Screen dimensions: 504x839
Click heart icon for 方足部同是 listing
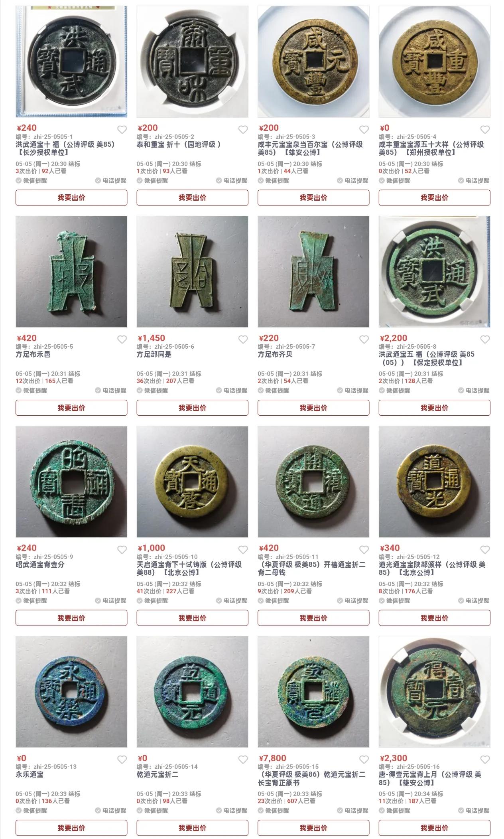click(243, 340)
